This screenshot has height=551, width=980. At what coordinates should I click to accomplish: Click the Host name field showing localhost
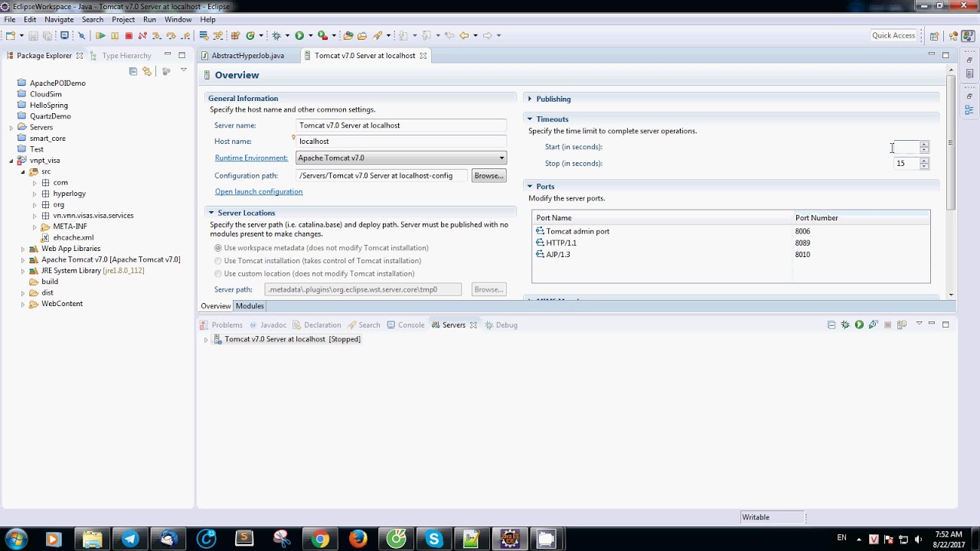(401, 142)
